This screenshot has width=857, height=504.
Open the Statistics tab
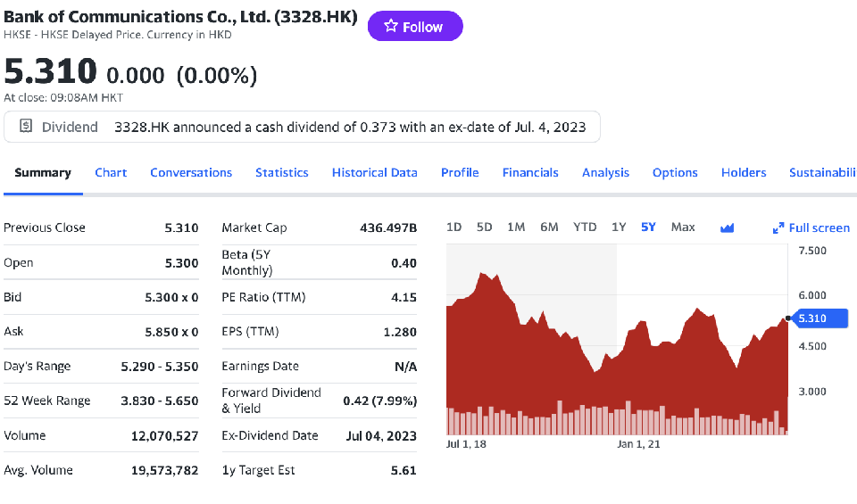[282, 172]
